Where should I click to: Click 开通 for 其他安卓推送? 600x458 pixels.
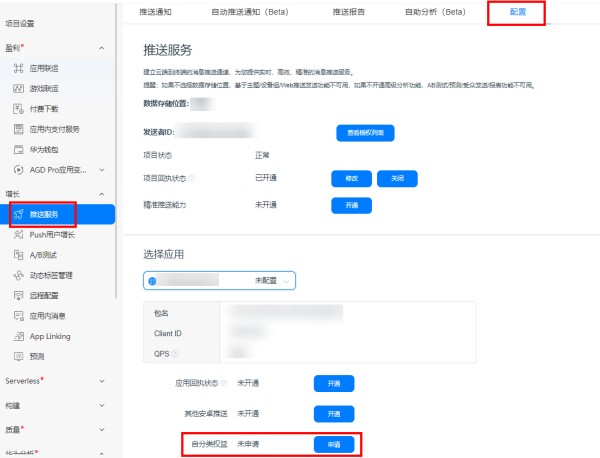coord(334,414)
